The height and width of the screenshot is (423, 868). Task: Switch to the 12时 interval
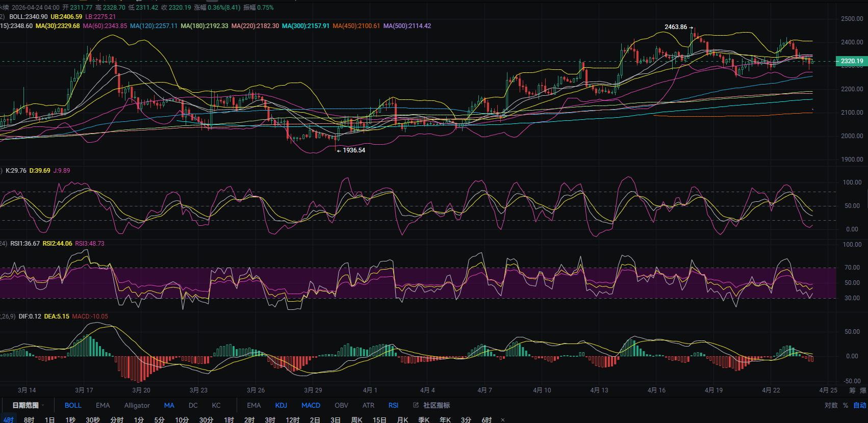292,420
